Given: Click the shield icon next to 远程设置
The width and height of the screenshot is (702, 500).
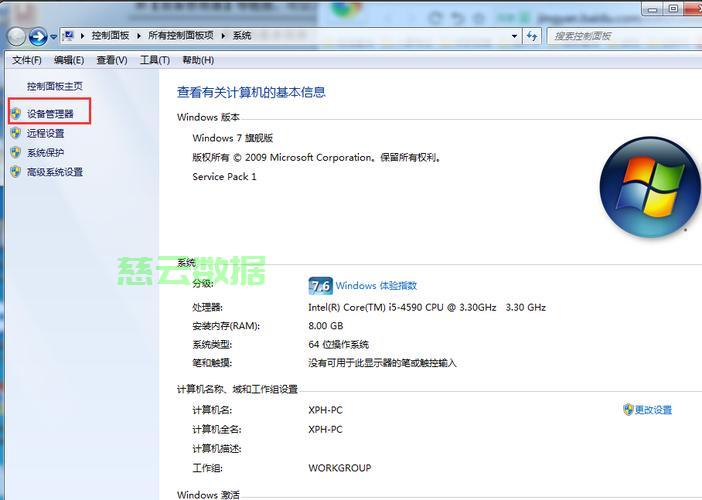Looking at the screenshot, I should 15,133.
